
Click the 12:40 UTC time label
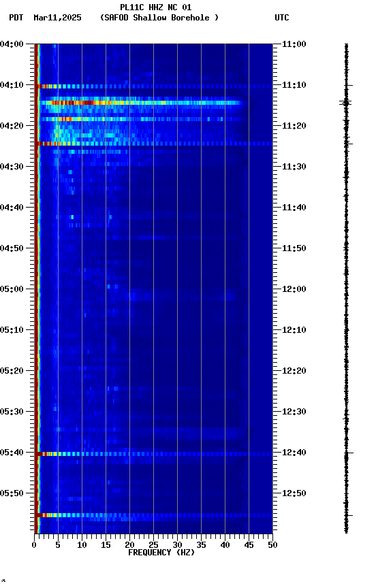[294, 453]
